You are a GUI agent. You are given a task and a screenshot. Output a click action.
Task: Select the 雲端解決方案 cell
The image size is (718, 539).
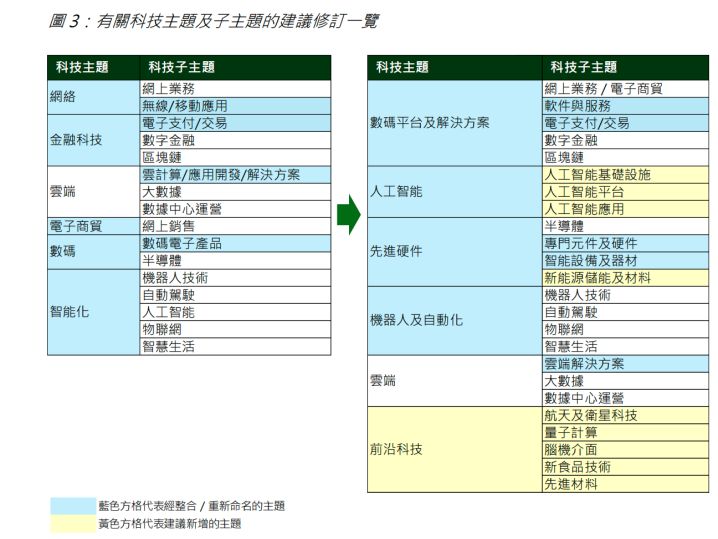click(x=626, y=364)
